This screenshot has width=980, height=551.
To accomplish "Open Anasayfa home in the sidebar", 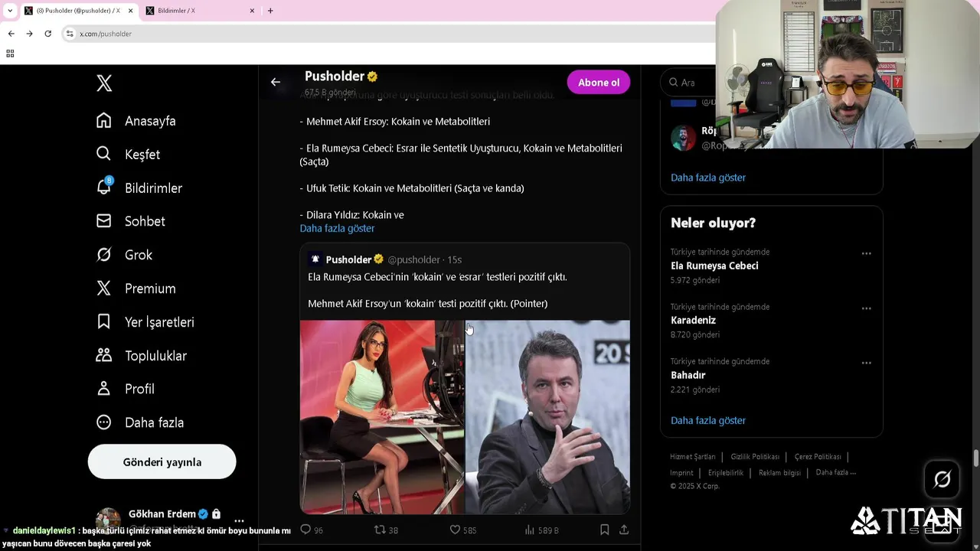I will click(x=136, y=121).
